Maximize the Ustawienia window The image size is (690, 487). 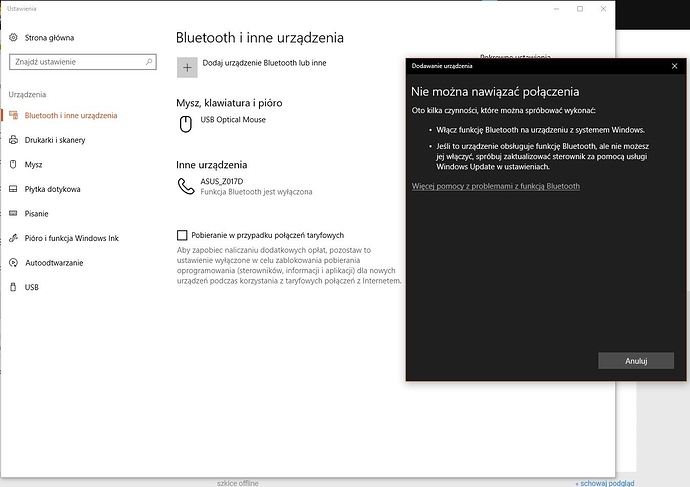[x=579, y=8]
